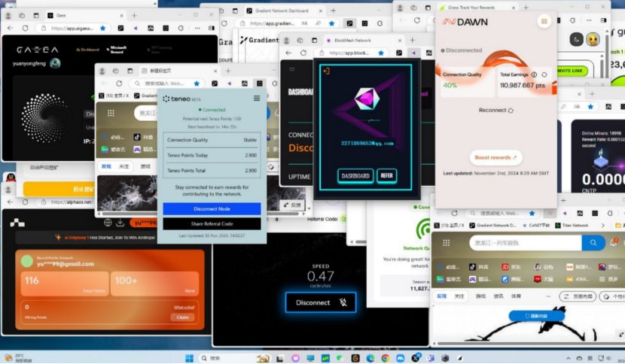The width and height of the screenshot is (625, 364).
Task: Select the Gradient Network Dashboard tab
Action: pyautogui.click(x=284, y=11)
